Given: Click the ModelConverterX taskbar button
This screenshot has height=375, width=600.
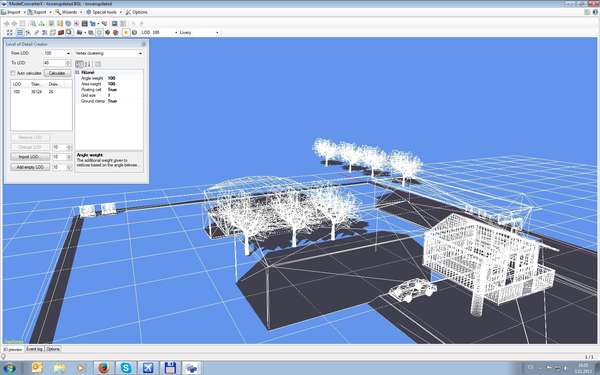Looking at the screenshot, I should click(192, 368).
